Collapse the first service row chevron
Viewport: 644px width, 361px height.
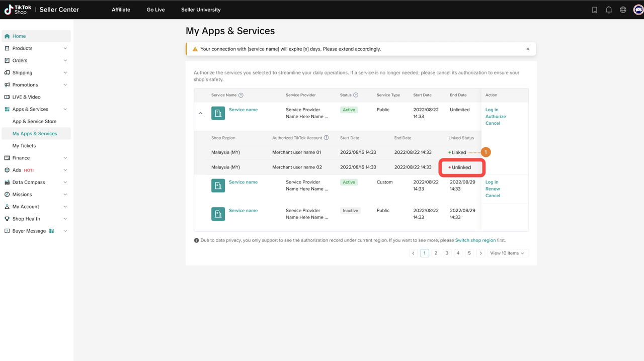coord(200,113)
